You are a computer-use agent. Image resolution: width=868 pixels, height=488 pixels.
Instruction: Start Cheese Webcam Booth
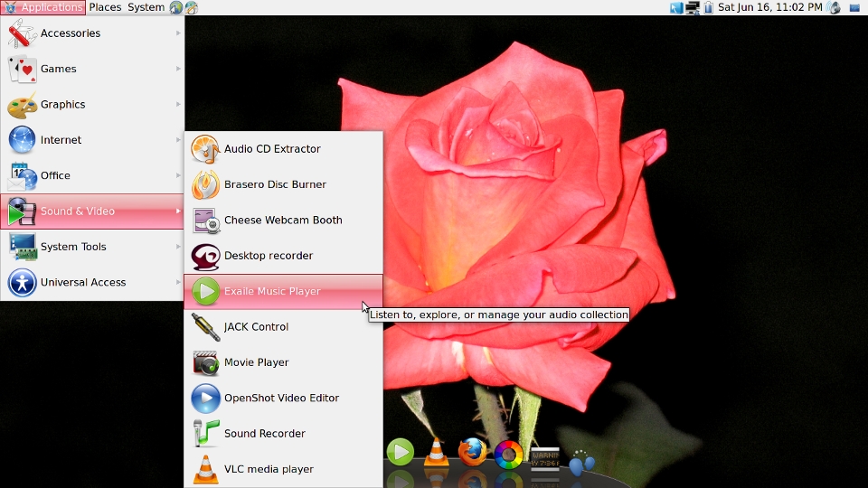[x=282, y=220]
